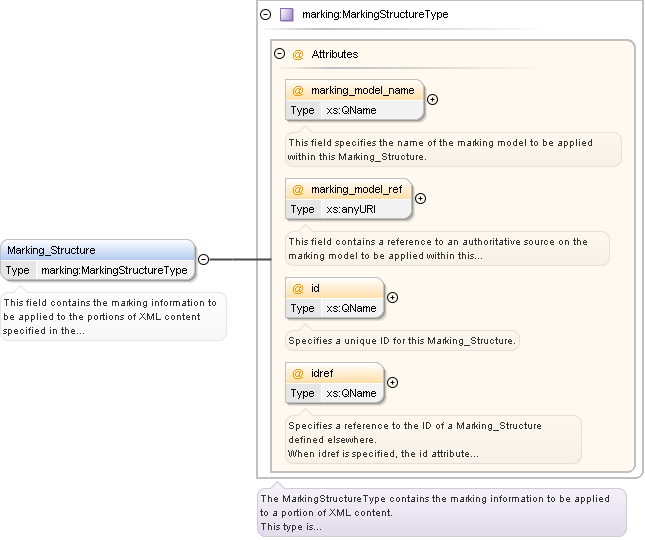Collapse the marking:MarkingStructureType container
Viewport: 645px width, 540px height.
[x=265, y=15]
